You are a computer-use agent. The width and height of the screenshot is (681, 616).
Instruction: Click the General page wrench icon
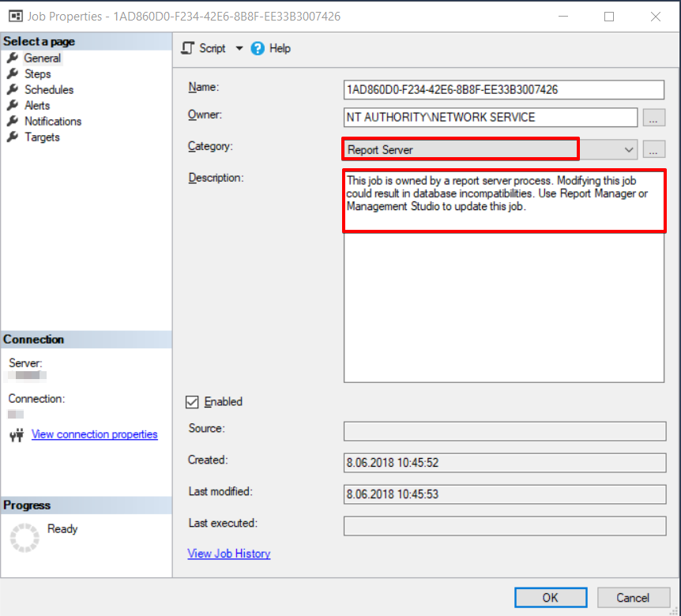click(12, 58)
